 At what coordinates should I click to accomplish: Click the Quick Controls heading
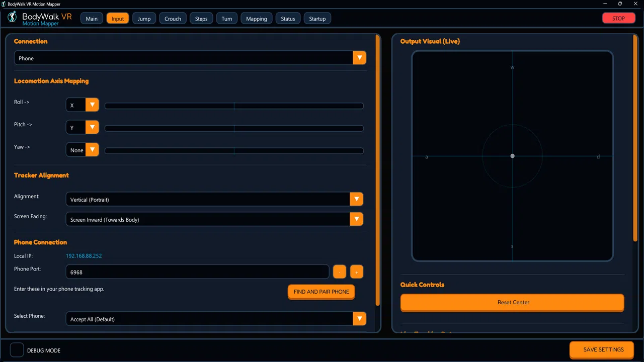(x=422, y=285)
